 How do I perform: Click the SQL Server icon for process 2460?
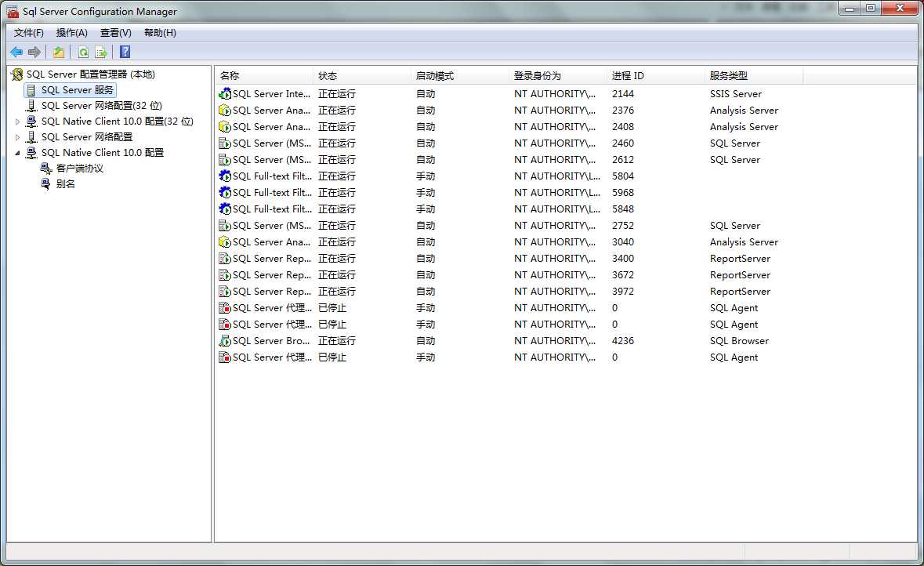click(x=224, y=143)
